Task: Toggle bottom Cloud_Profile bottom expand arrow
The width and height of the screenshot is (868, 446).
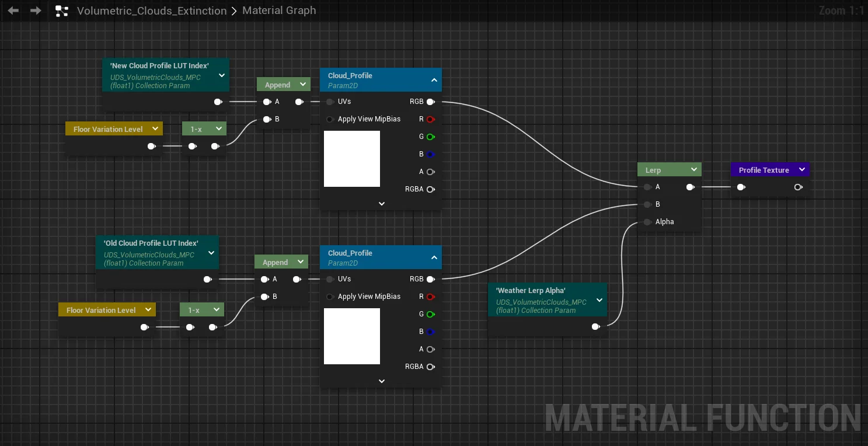Action: pos(381,381)
